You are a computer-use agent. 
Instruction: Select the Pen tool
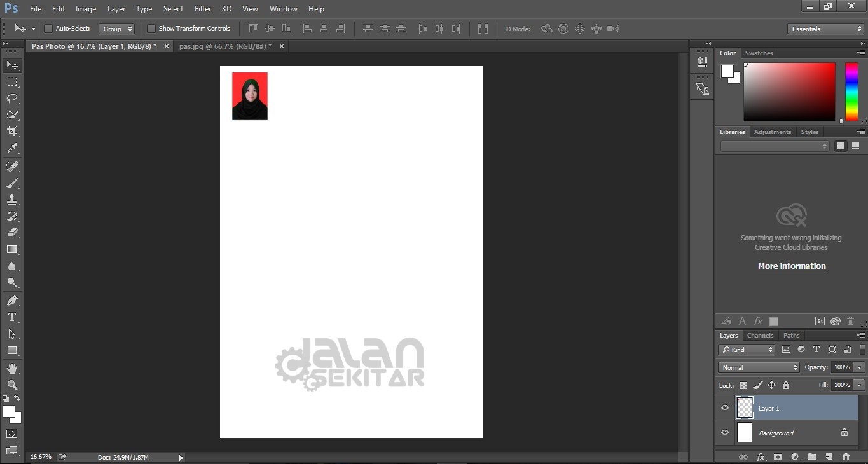click(x=11, y=300)
